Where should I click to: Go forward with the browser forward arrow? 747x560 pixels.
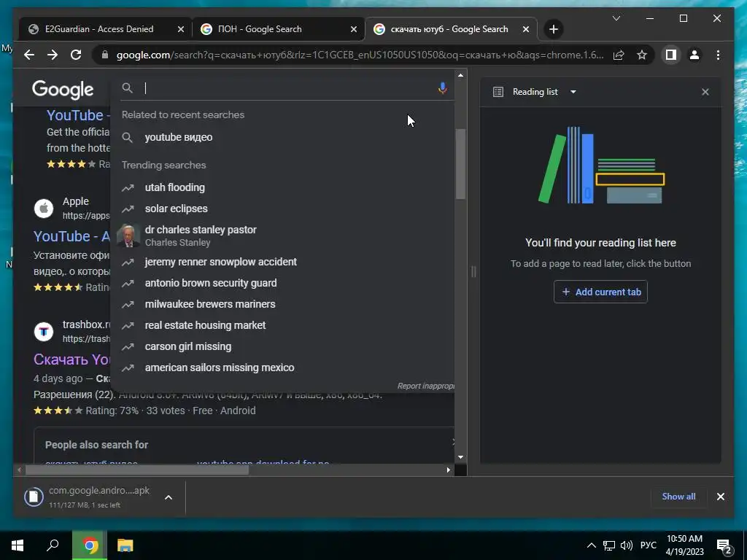click(x=53, y=55)
